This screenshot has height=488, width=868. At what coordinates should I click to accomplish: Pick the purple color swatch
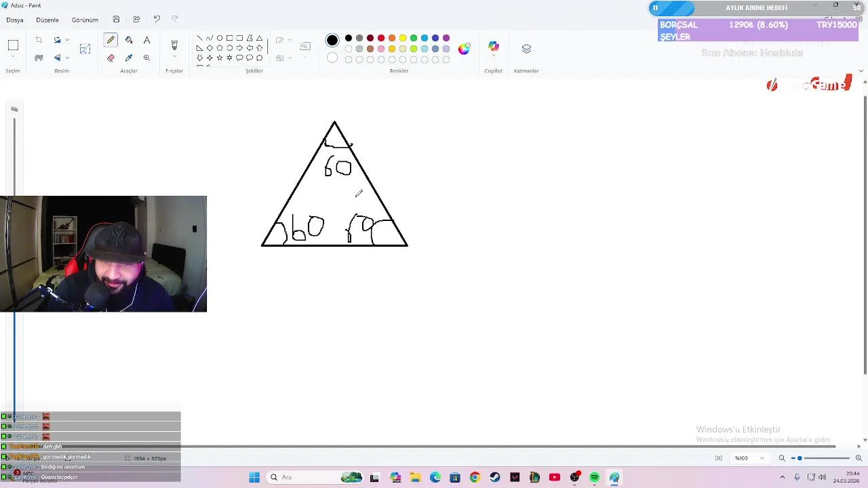[x=446, y=38]
